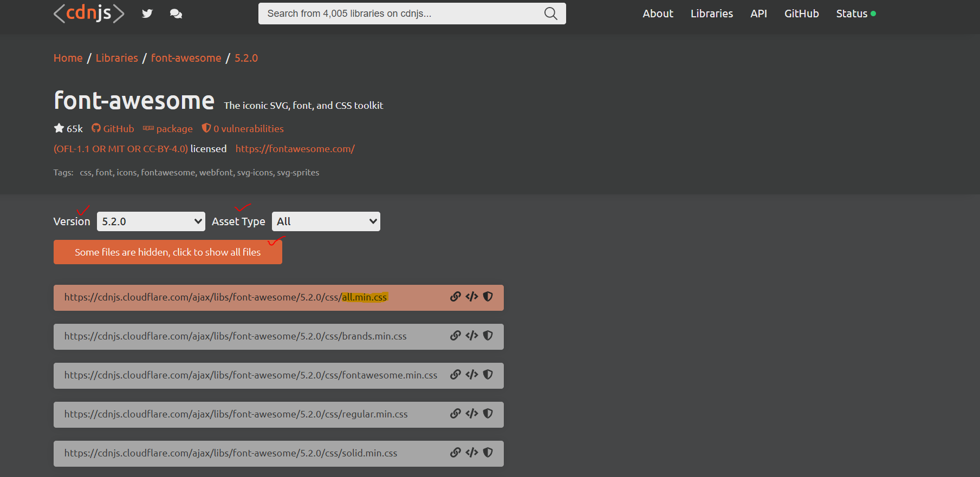This screenshot has height=477, width=980.
Task: Copy SRI shield icon for all.min.css
Action: coord(488,297)
